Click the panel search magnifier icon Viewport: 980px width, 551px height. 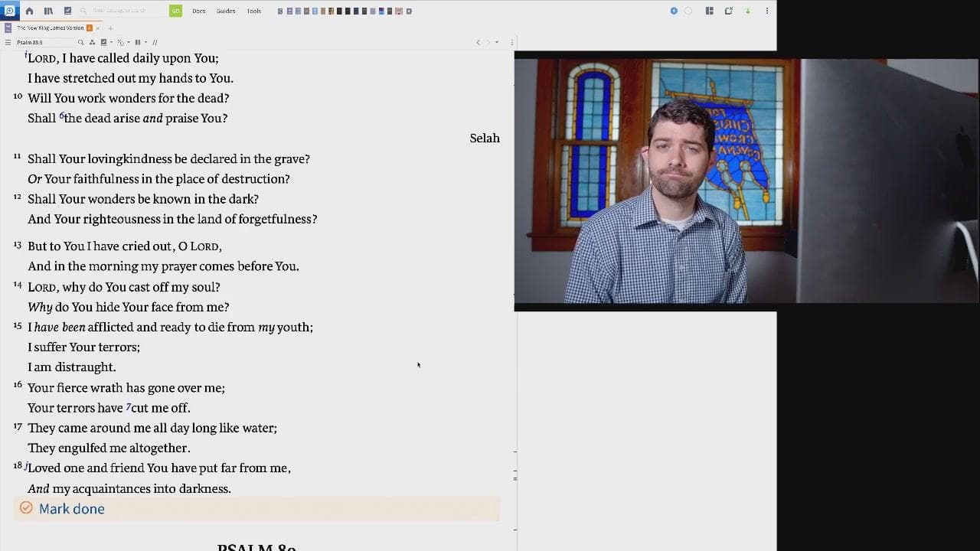(x=80, y=42)
